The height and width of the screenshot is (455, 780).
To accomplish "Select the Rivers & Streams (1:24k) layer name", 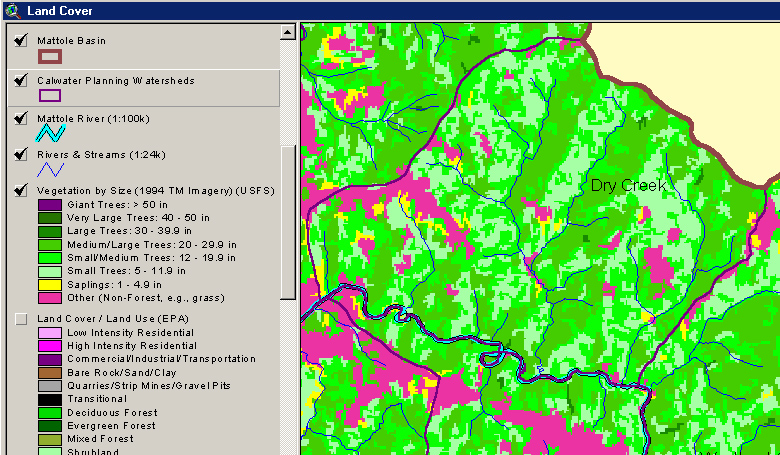I will 101,155.
